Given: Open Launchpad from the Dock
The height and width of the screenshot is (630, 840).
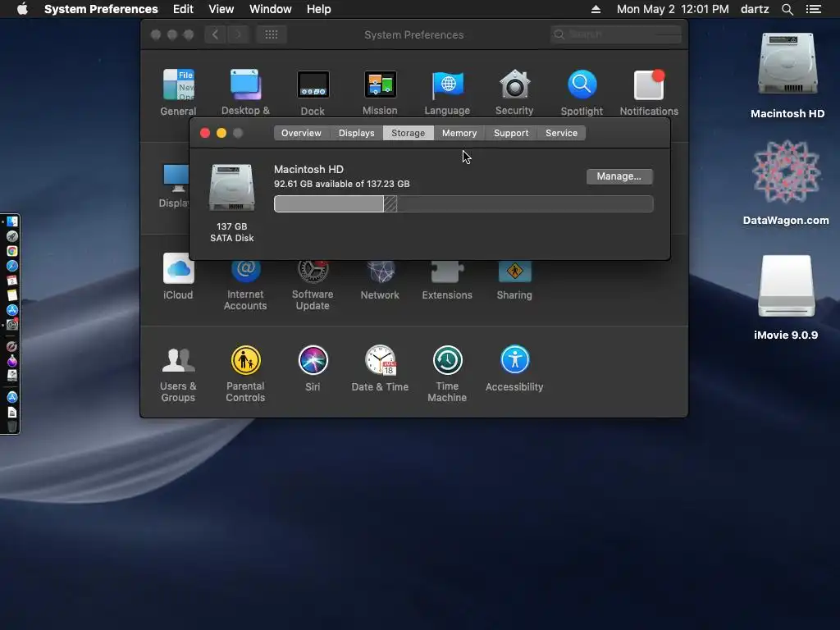Looking at the screenshot, I should coord(11,236).
